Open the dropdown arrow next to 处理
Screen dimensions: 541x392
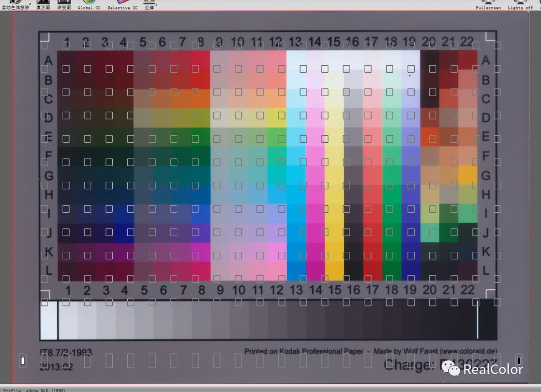(x=157, y=4)
